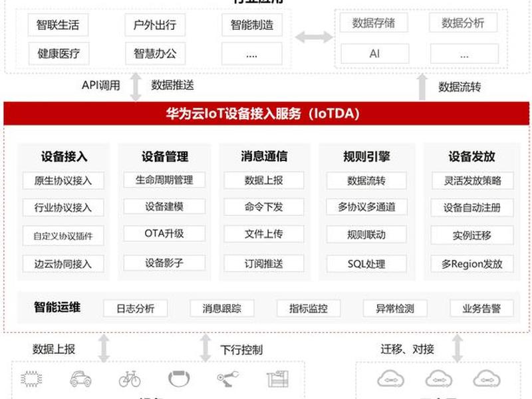The height and width of the screenshot is (399, 532).
Task: Click the 智慧办公 box
Action: pyautogui.click(x=155, y=54)
